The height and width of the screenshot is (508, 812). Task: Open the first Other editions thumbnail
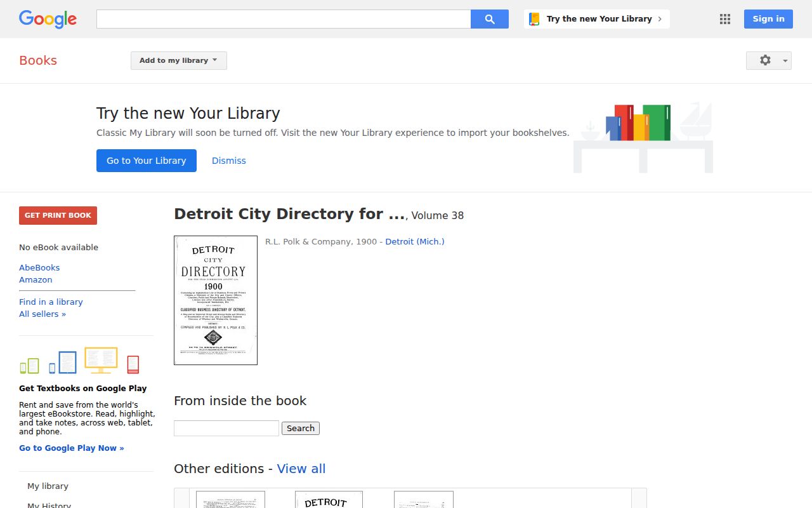point(230,500)
